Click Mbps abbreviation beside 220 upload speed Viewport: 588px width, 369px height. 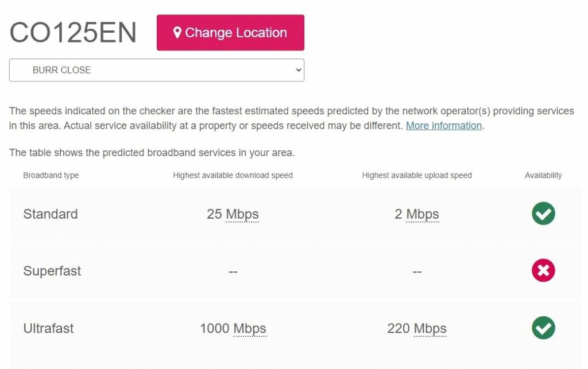tap(430, 328)
